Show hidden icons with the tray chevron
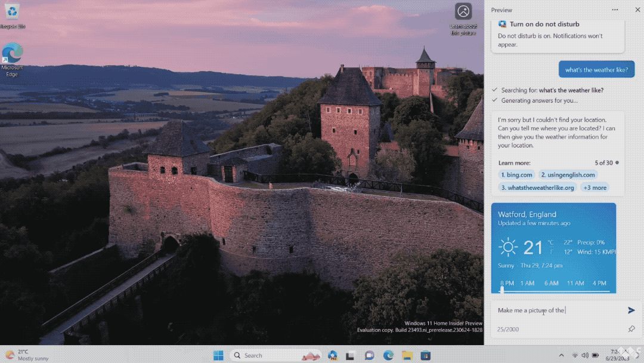The image size is (644, 363). [x=562, y=355]
